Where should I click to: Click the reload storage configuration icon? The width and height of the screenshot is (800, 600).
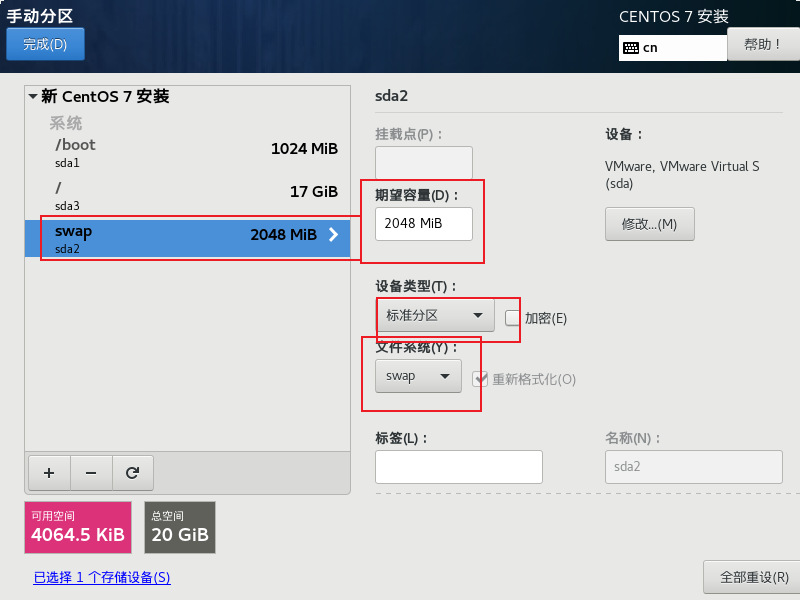pos(132,473)
